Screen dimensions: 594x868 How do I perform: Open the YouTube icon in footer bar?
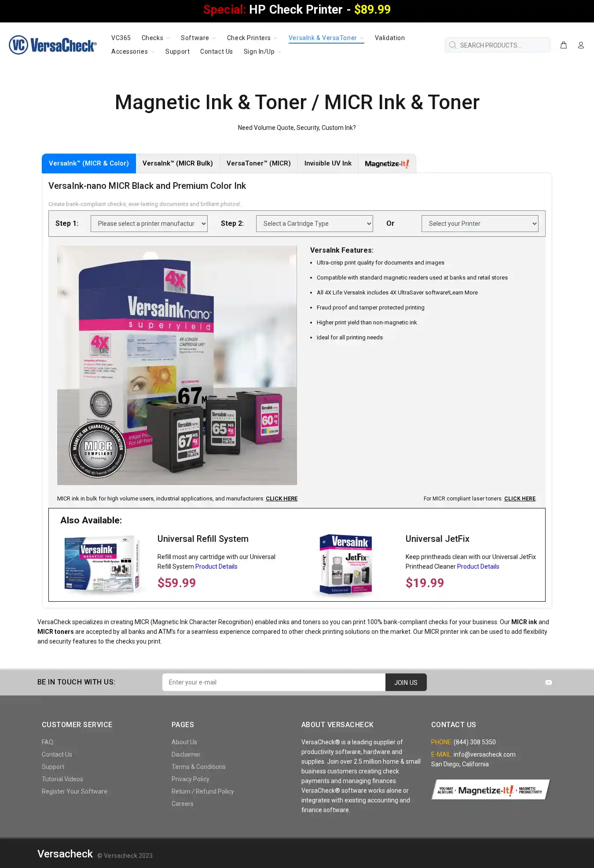(x=548, y=682)
